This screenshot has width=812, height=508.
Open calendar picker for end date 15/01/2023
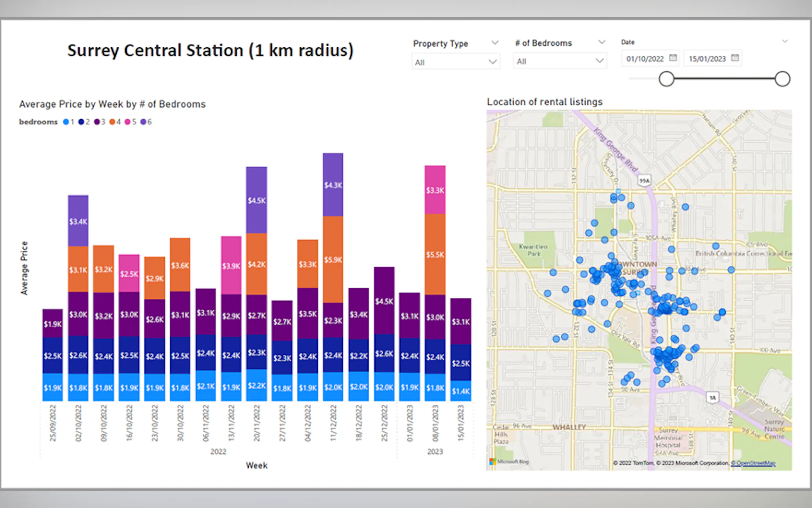coord(735,58)
